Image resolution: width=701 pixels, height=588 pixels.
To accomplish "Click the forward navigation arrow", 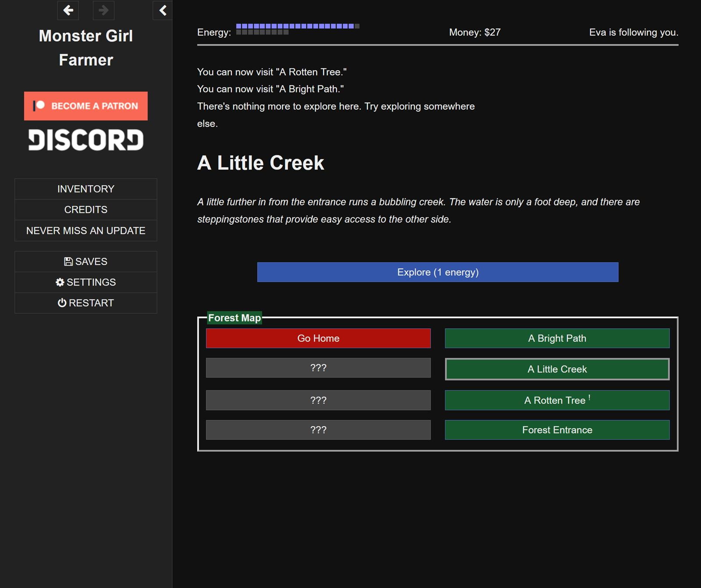I will tap(103, 11).
